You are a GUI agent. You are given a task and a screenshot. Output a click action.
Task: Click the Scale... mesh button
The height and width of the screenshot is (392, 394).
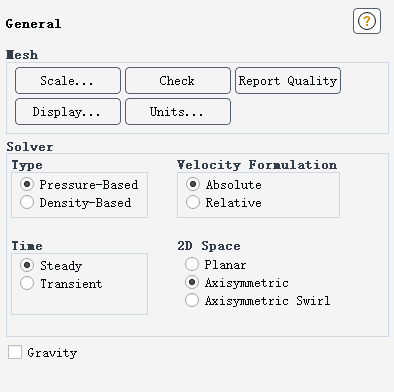pyautogui.click(x=68, y=81)
